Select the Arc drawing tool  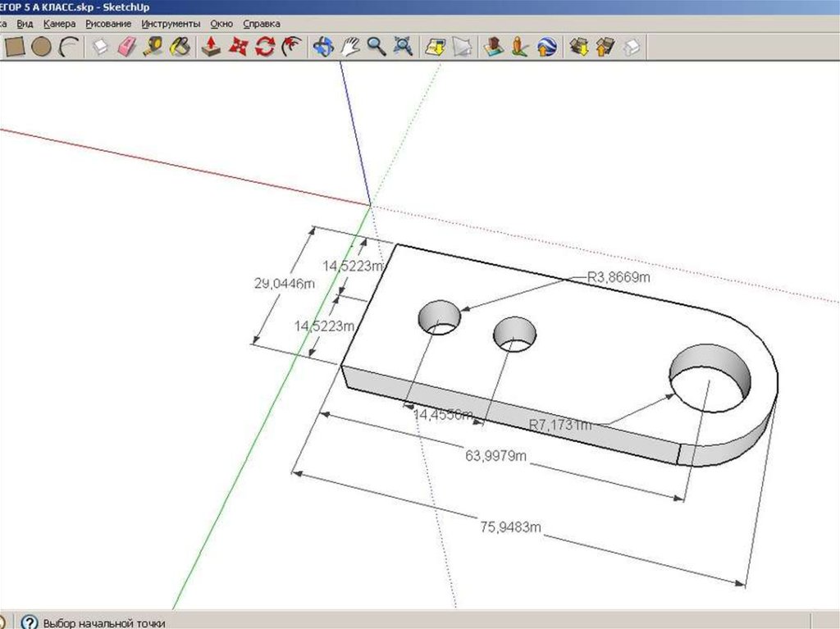tap(70, 47)
